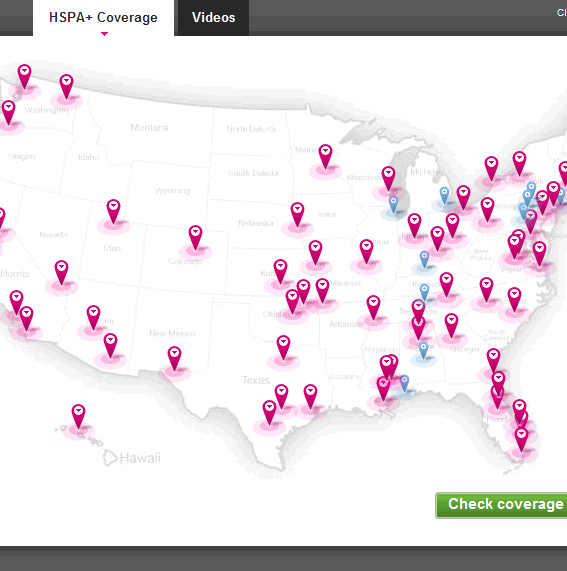
Task: Select the pink pin in Colorado
Action: click(x=195, y=237)
